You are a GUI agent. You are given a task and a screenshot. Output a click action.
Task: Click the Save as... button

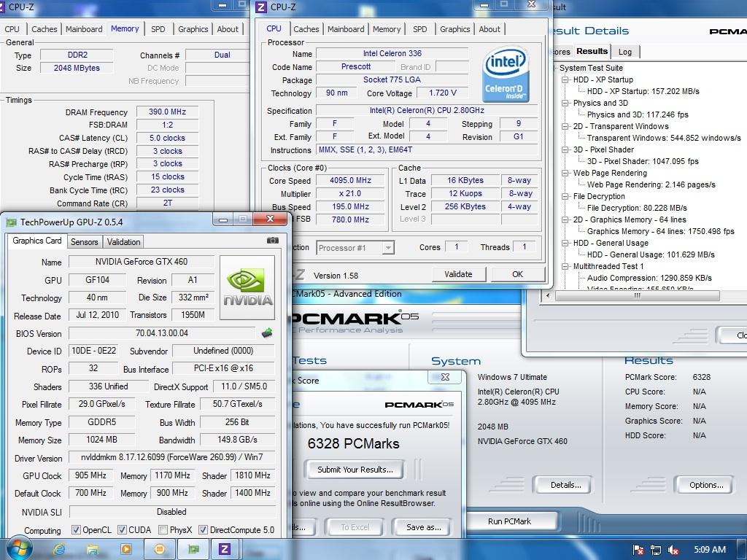pyautogui.click(x=423, y=527)
